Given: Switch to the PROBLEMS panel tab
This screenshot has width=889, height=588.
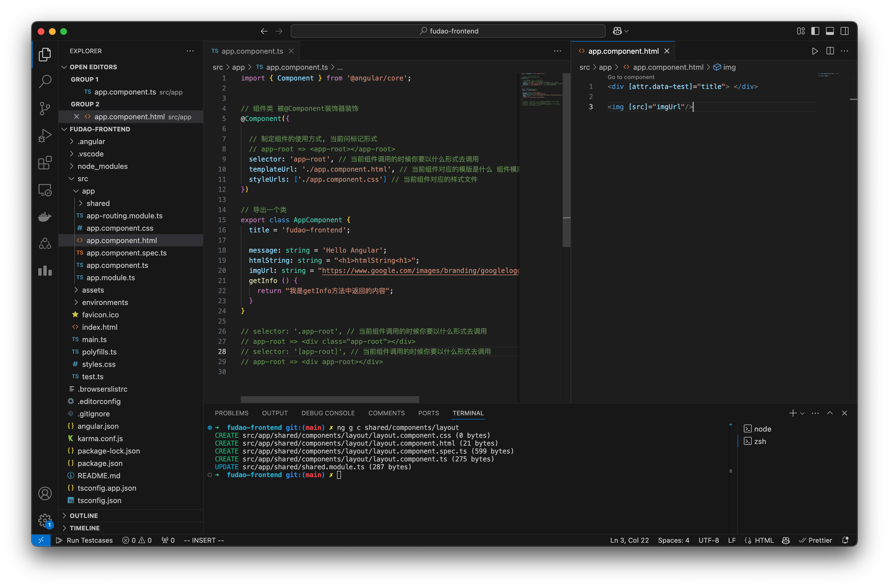Looking at the screenshot, I should point(231,413).
